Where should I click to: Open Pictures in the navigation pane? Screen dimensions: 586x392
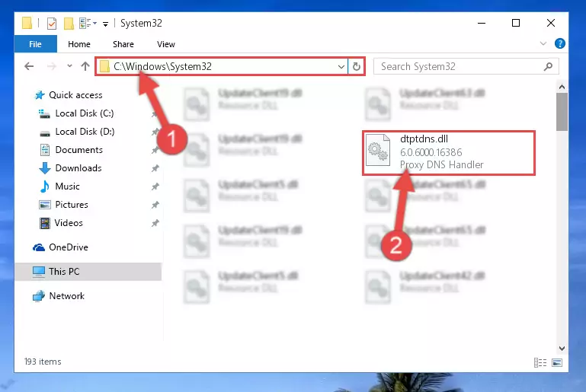click(72, 205)
